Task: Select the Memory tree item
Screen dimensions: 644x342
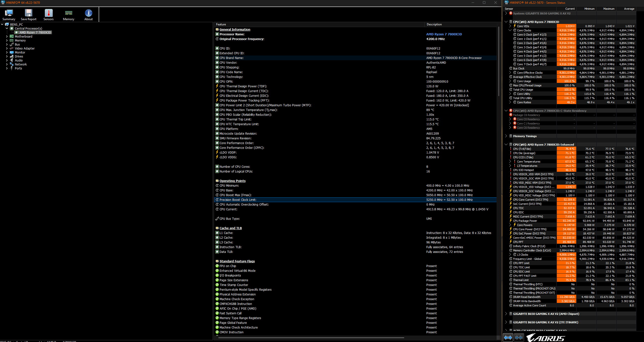Action: click(20, 41)
